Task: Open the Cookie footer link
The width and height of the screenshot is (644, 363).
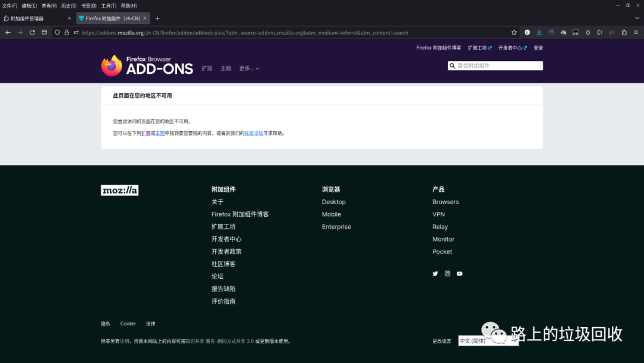Action: click(x=128, y=324)
